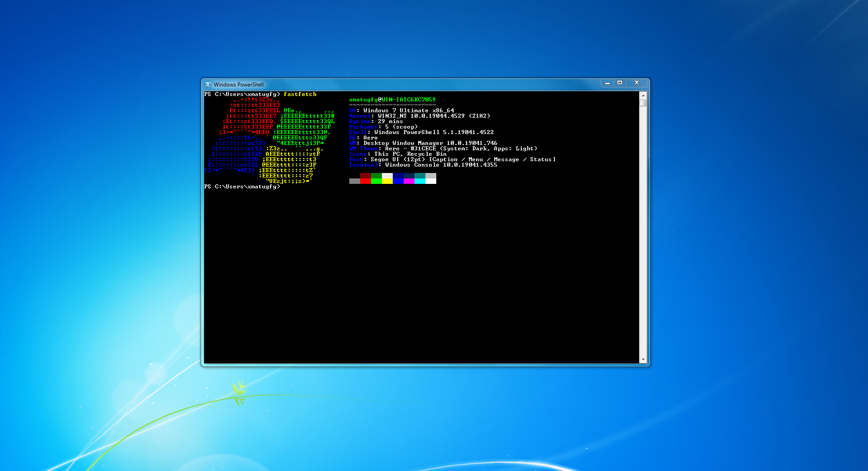
Task: Click the 'Icons: This PC, Recycle Bin' line
Action: coord(398,154)
